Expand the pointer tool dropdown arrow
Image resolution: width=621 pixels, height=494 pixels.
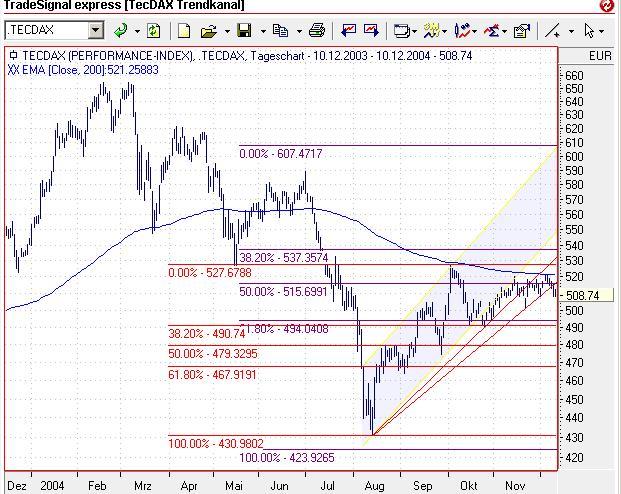[x=601, y=31]
